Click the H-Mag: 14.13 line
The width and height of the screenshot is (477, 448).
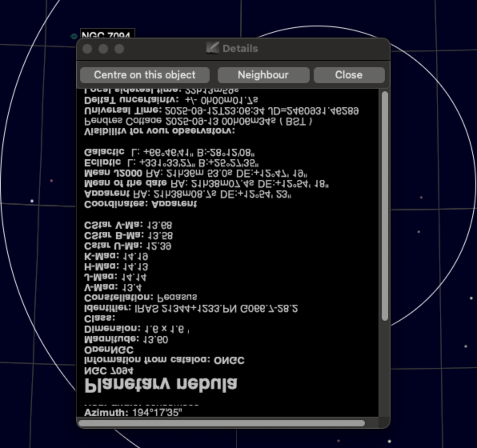point(116,267)
